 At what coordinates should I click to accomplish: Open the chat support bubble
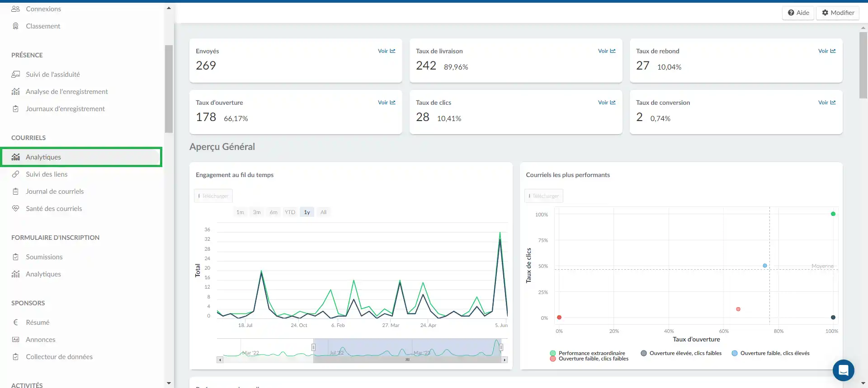(x=843, y=370)
